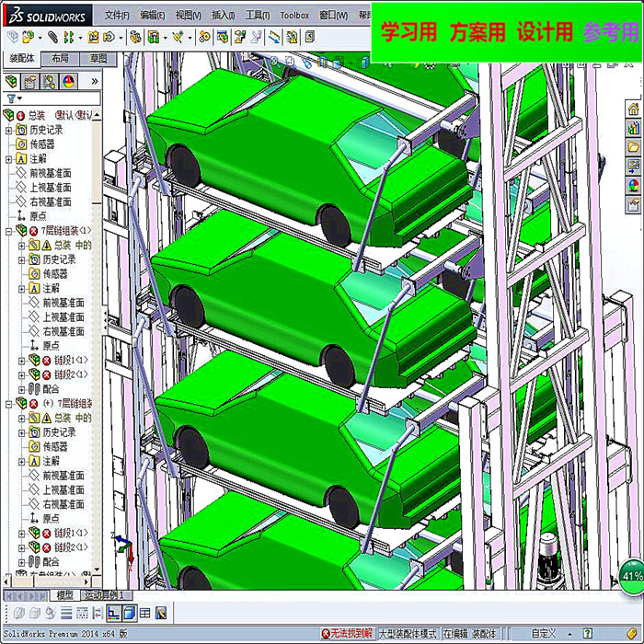The width and height of the screenshot is (644, 644).
Task: Switch to the 装配体 command tab
Action: [x=22, y=59]
